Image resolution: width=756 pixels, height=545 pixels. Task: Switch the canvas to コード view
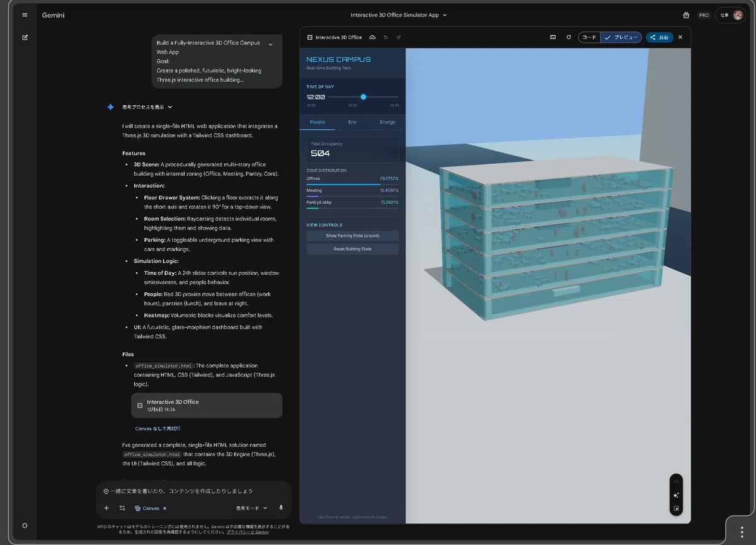[589, 37]
